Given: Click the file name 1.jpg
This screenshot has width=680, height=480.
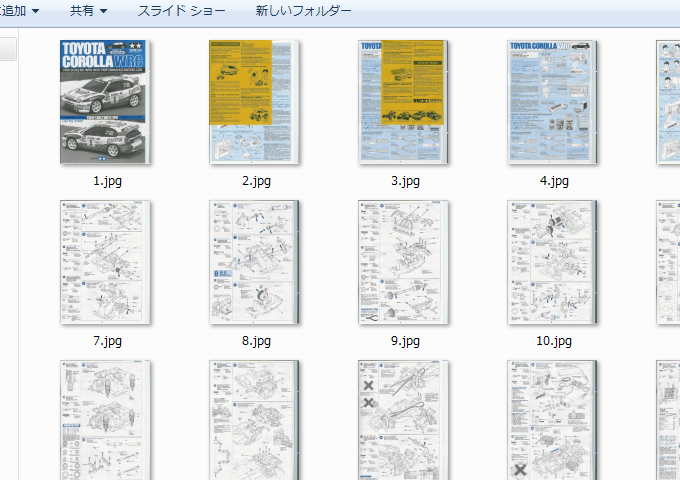Looking at the screenshot, I should tap(107, 181).
